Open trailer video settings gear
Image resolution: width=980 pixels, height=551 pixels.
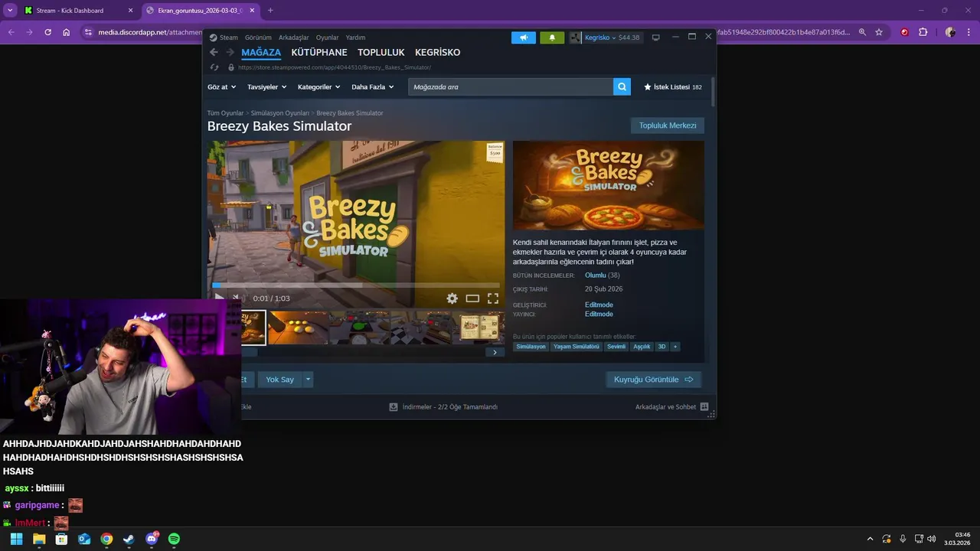452,298
